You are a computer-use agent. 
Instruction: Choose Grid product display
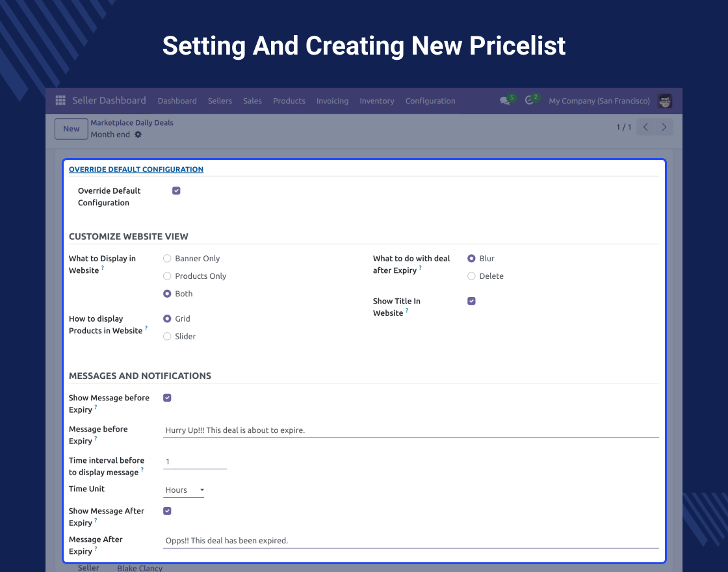pos(167,319)
